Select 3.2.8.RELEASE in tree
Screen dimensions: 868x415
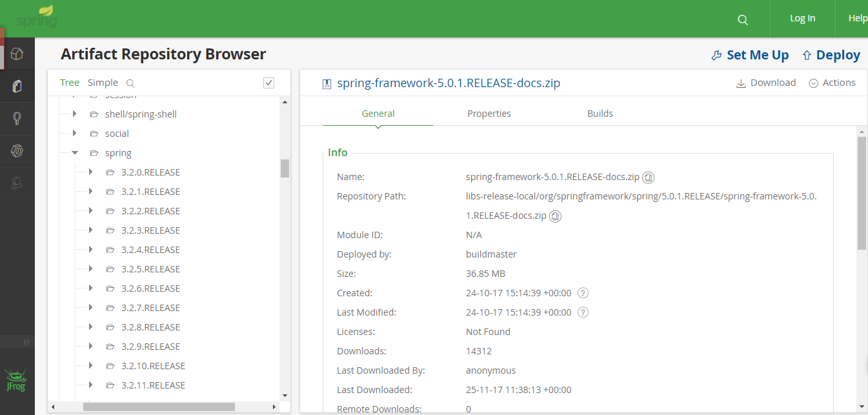(150, 327)
